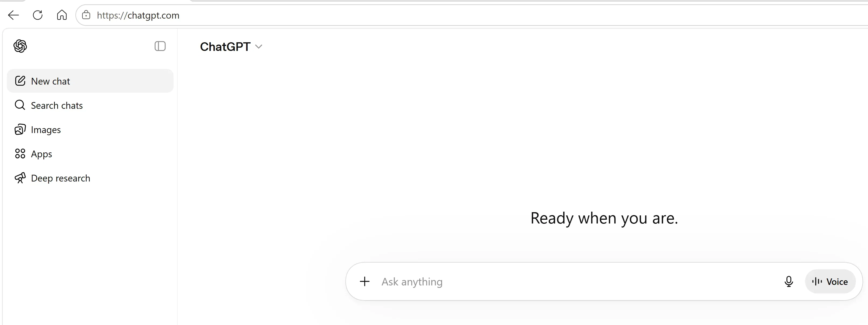Image resolution: width=868 pixels, height=325 pixels.
Task: Open the ChatGPT model selector dropdown
Action: pyautogui.click(x=231, y=47)
